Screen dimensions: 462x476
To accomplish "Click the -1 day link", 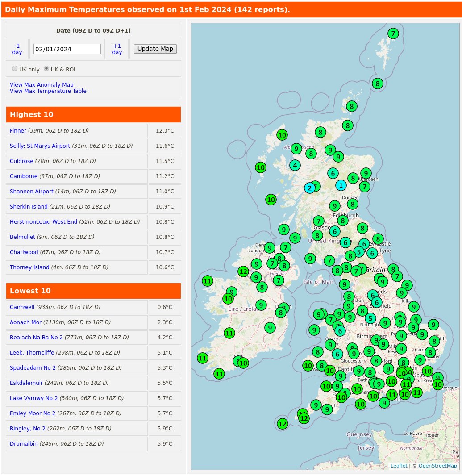I will click(17, 49).
